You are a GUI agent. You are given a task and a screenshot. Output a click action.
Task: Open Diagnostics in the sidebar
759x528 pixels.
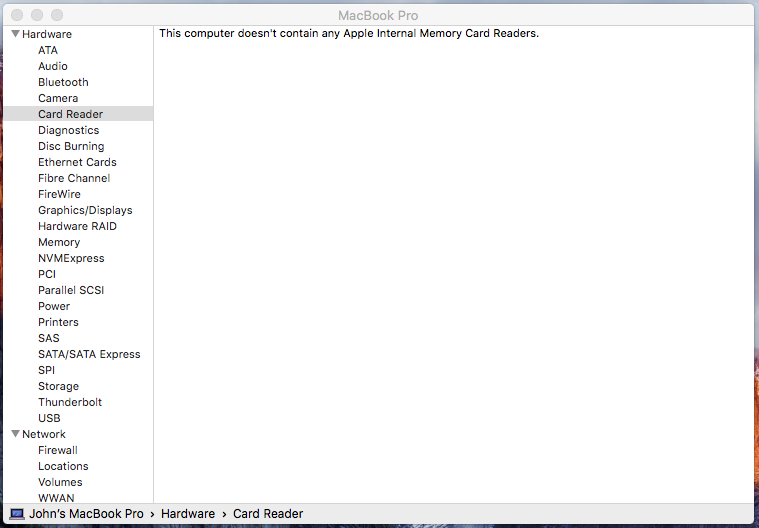(69, 130)
